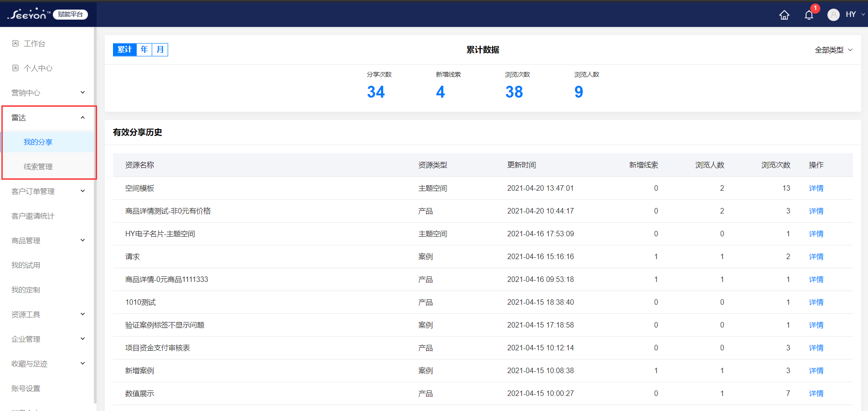Go to the home page icon
This screenshot has width=868, height=411.
point(784,15)
